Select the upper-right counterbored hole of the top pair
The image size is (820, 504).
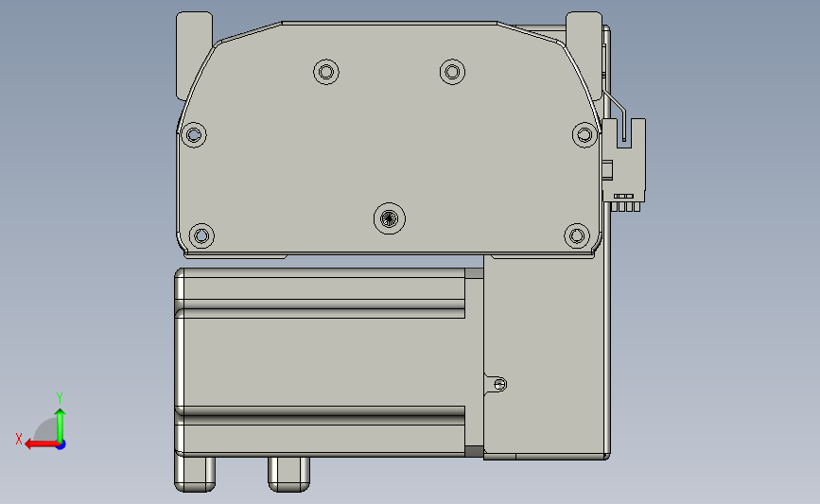pos(452,72)
